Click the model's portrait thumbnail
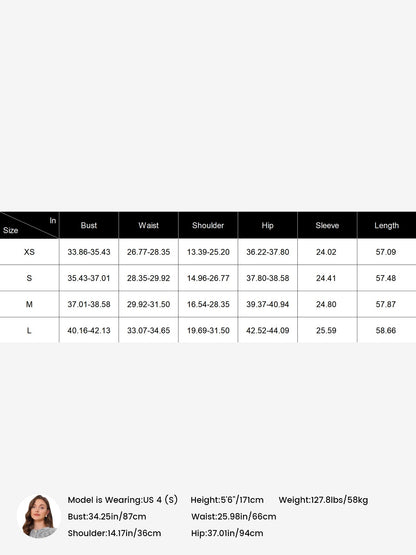 [39, 516]
